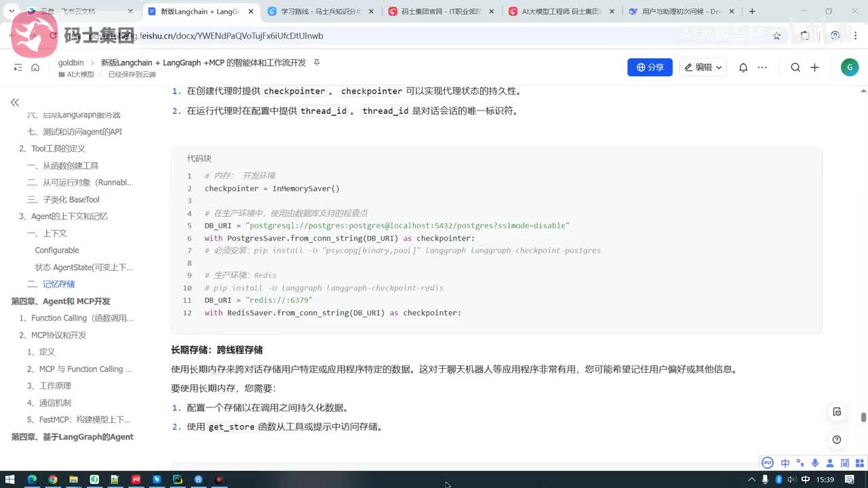The height and width of the screenshot is (488, 868).
Task: Open the floating comments panel icon
Action: 837,412
